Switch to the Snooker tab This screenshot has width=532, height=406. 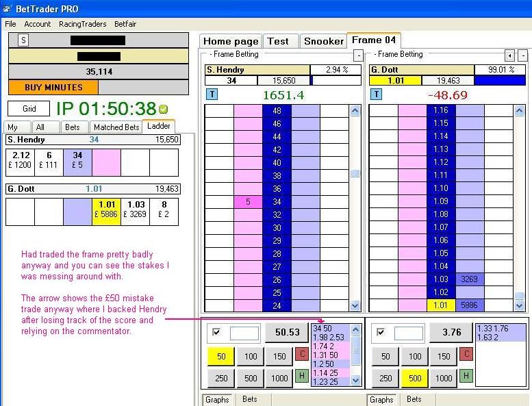coord(323,41)
